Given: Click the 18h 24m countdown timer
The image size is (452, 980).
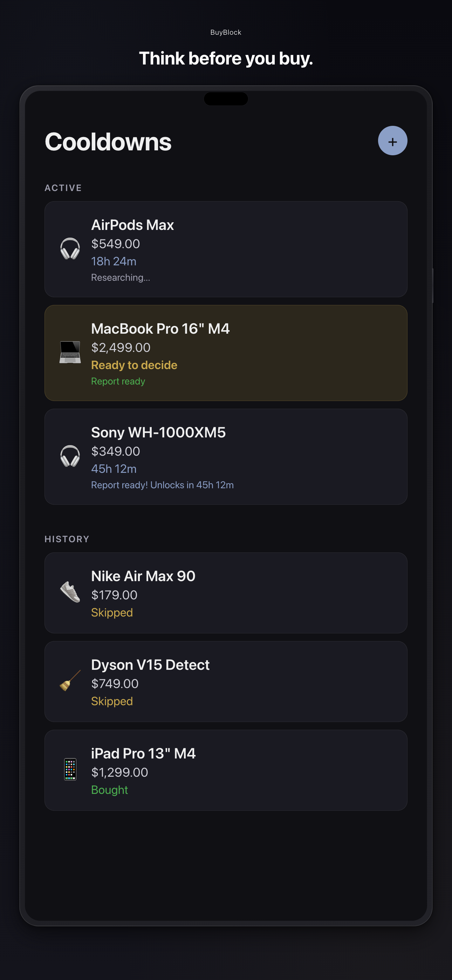Looking at the screenshot, I should pos(114,261).
